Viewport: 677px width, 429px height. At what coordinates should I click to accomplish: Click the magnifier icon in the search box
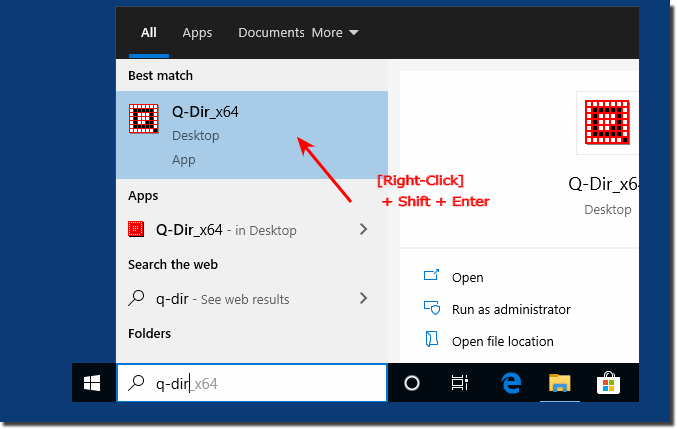click(x=136, y=383)
